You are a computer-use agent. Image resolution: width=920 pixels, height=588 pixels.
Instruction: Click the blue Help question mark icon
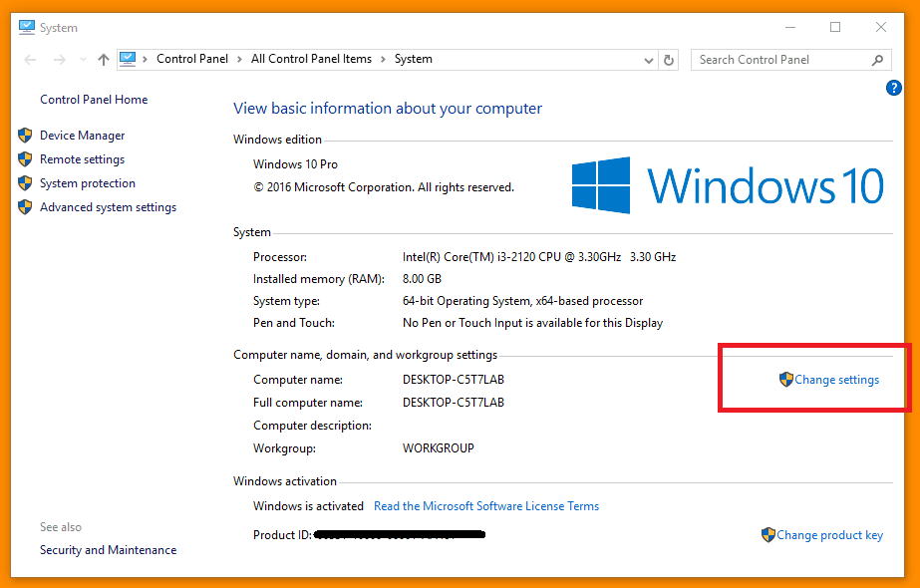pos(893,89)
